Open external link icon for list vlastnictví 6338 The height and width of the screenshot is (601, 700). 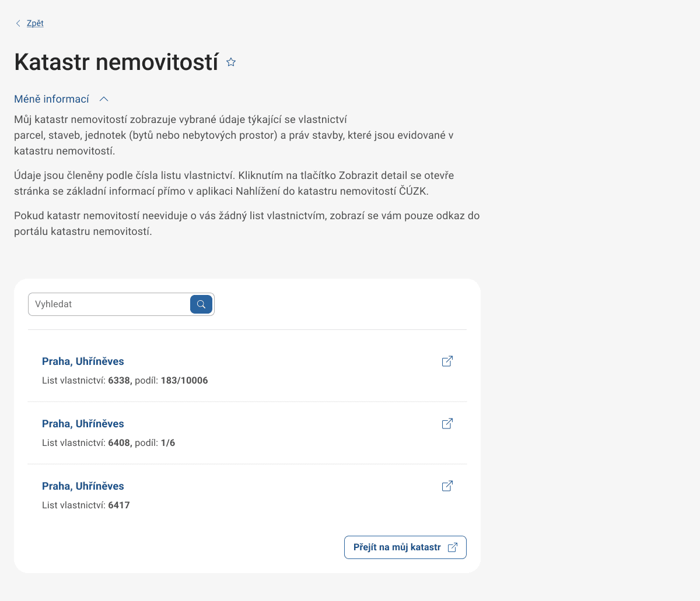pos(447,361)
